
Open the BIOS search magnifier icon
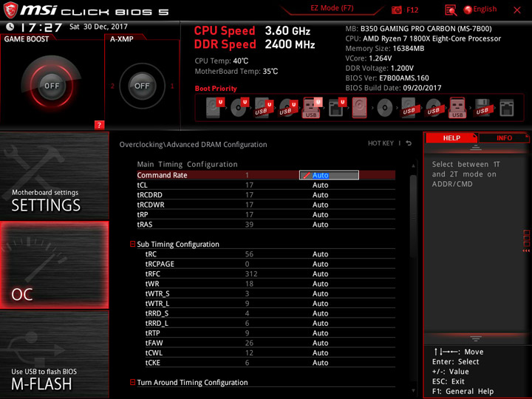tap(451, 10)
